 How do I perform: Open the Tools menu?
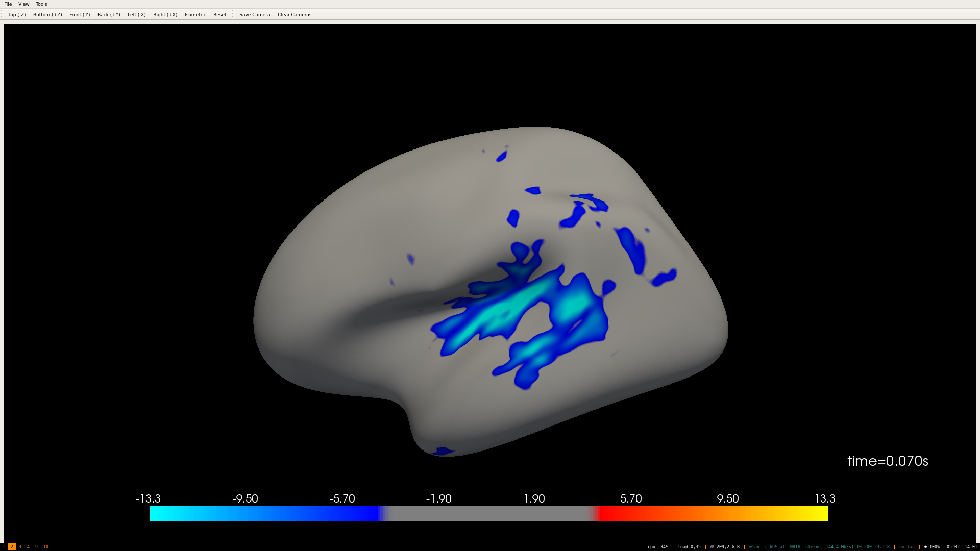point(41,4)
